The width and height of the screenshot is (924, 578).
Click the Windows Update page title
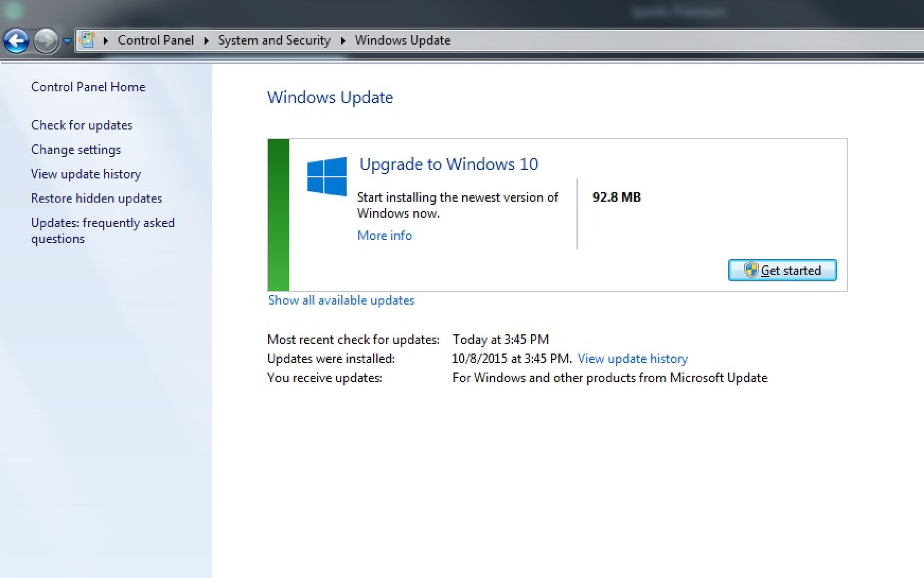click(x=330, y=97)
